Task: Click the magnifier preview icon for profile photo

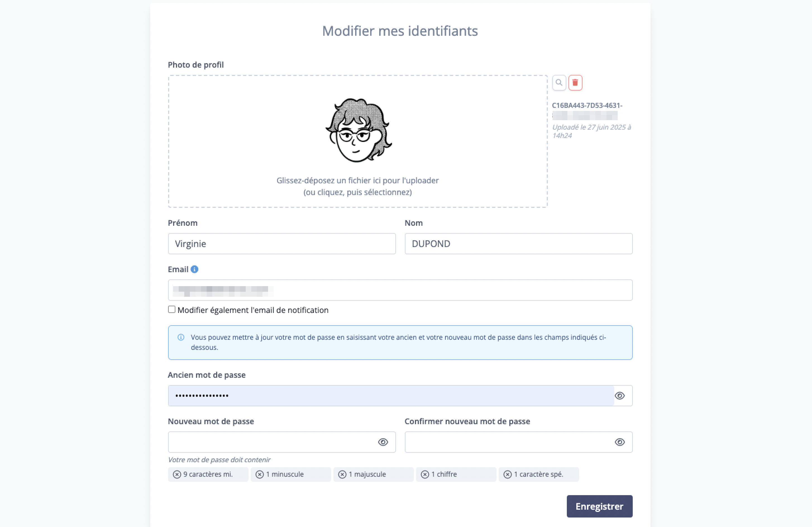Action: tap(559, 83)
